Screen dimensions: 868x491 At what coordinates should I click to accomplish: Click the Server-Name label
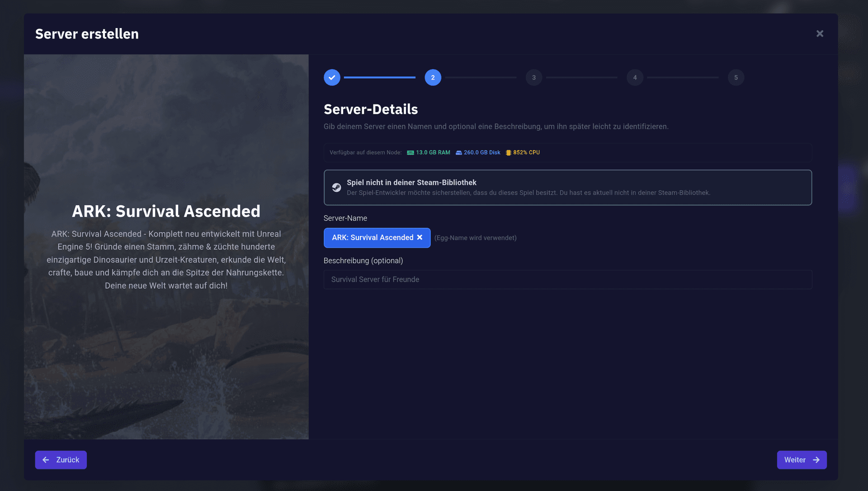point(345,218)
